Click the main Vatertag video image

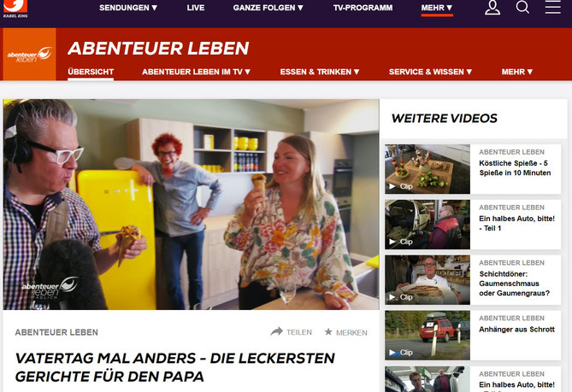click(x=192, y=204)
